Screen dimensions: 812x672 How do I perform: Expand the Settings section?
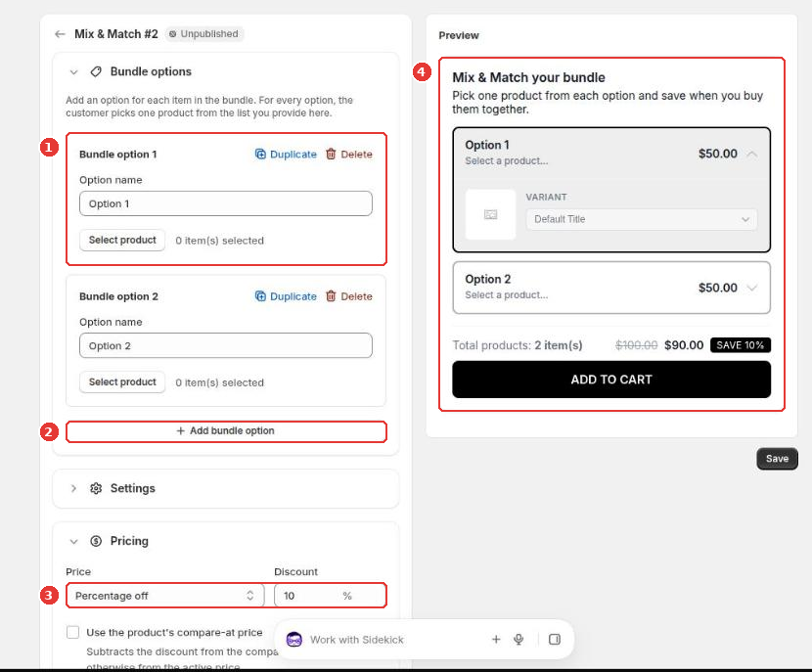coord(73,488)
